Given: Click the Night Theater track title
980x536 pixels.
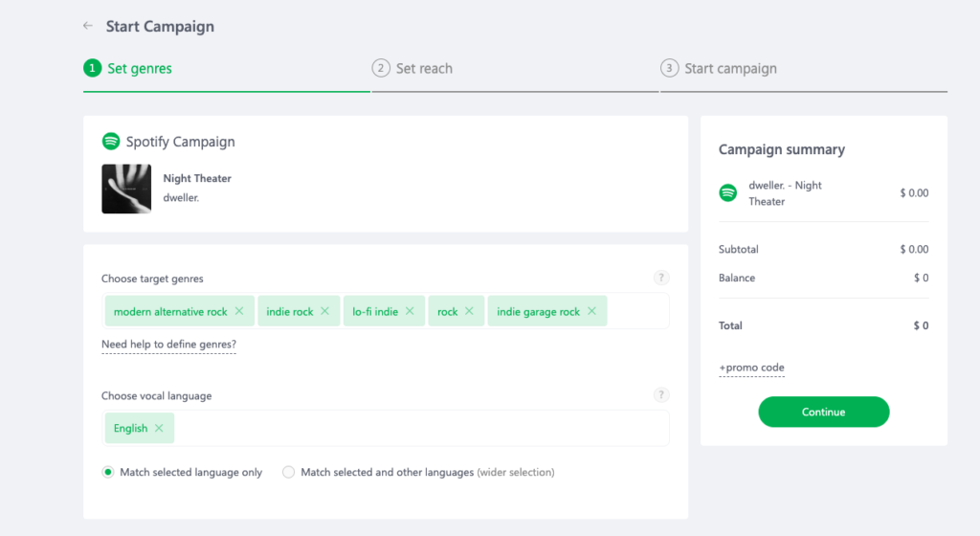Looking at the screenshot, I should (197, 179).
